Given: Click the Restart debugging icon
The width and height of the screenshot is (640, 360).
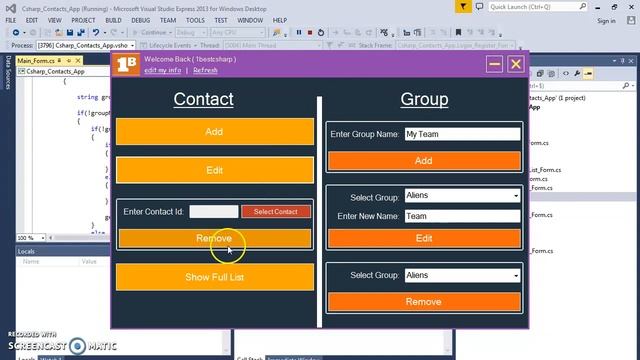Looking at the screenshot, I should (321, 32).
